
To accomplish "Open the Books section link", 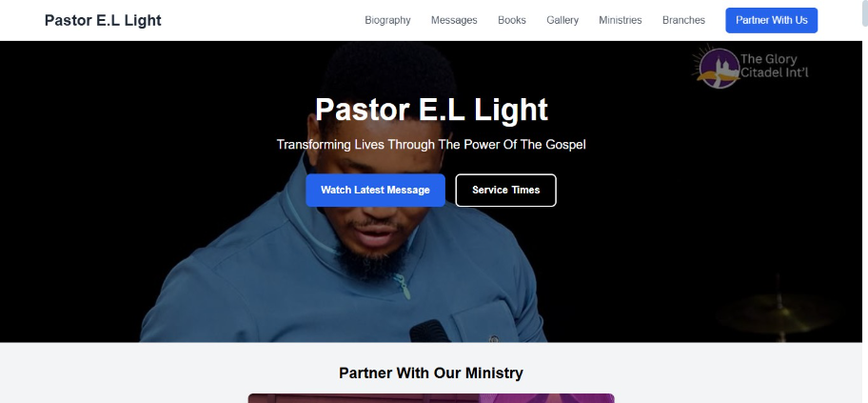I will point(511,20).
